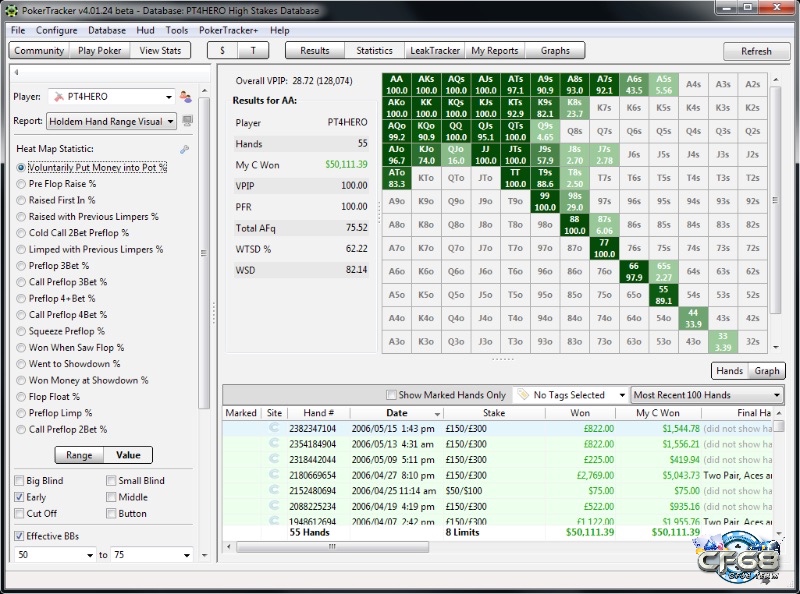Toggle the Big Blind position checkbox
800x594 pixels.
click(19, 481)
